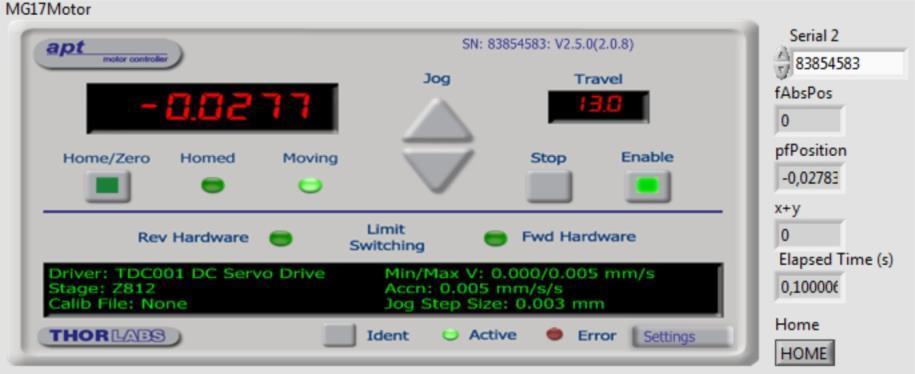
Task: Click the Travel display showing 13.0
Action: (x=599, y=107)
